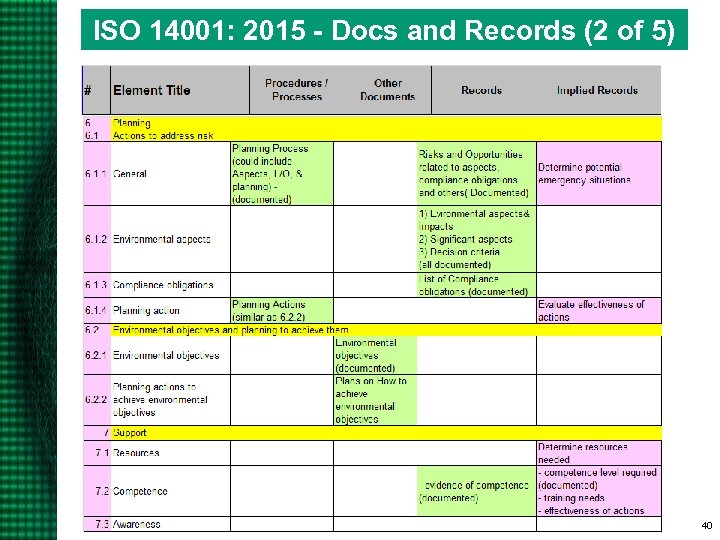The image size is (720, 540).
Task: Click the slide title ISO 14001: 2015
Action: click(x=384, y=30)
